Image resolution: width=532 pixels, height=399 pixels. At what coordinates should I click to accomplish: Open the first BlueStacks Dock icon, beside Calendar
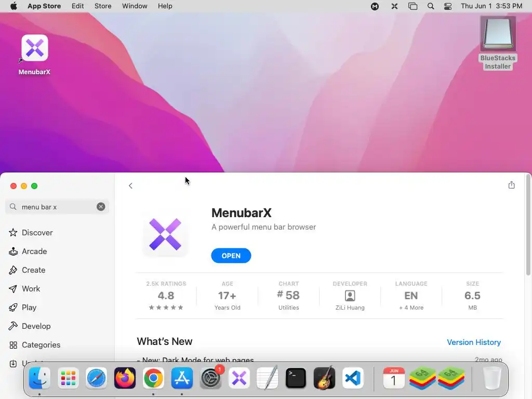click(x=422, y=378)
